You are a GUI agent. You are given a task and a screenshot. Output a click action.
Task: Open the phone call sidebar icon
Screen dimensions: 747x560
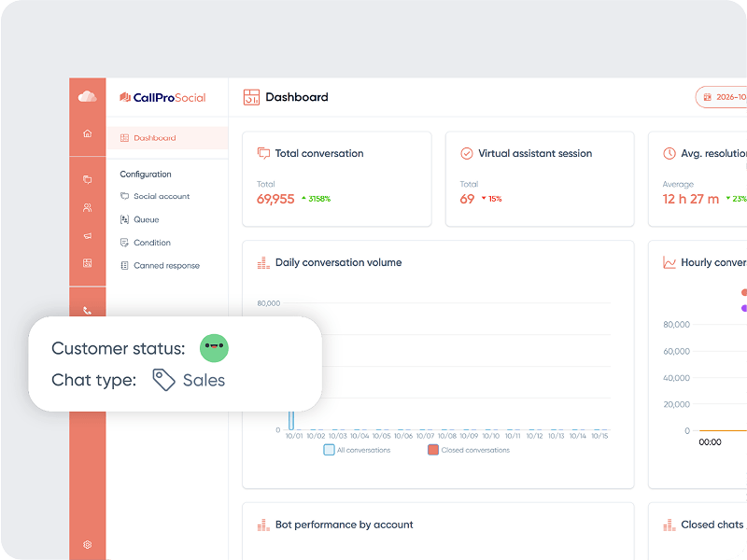(87, 311)
